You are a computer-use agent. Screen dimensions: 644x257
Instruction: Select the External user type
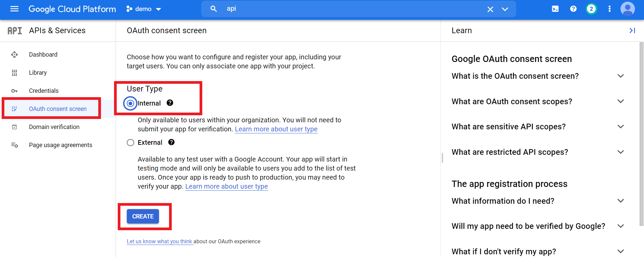[130, 143]
